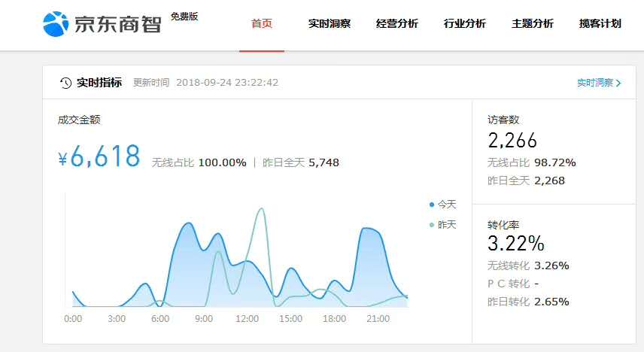Click yesterday's tall peak near 13:00
Viewport: 644px width, 352px height.
[x=261, y=209]
